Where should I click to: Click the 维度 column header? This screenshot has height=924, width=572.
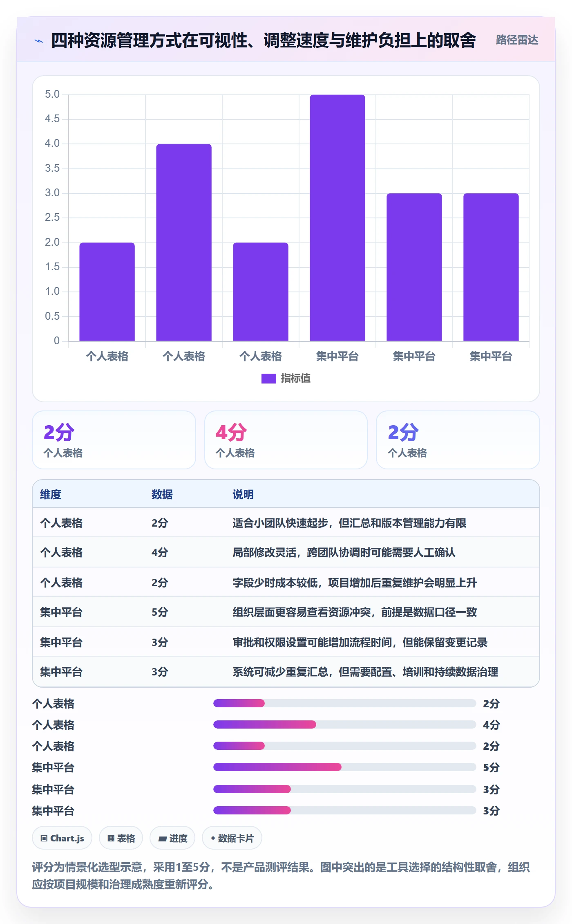pos(51,494)
